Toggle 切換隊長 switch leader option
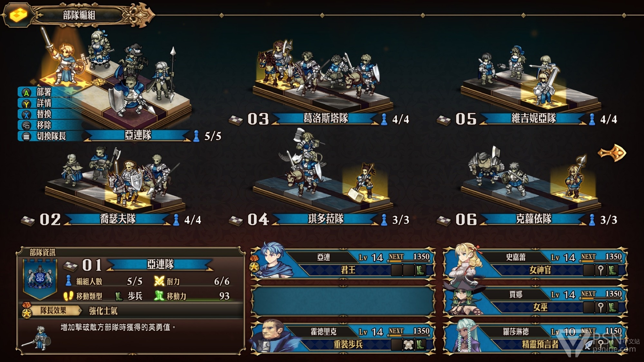This screenshot has width=644, height=362. [x=44, y=136]
